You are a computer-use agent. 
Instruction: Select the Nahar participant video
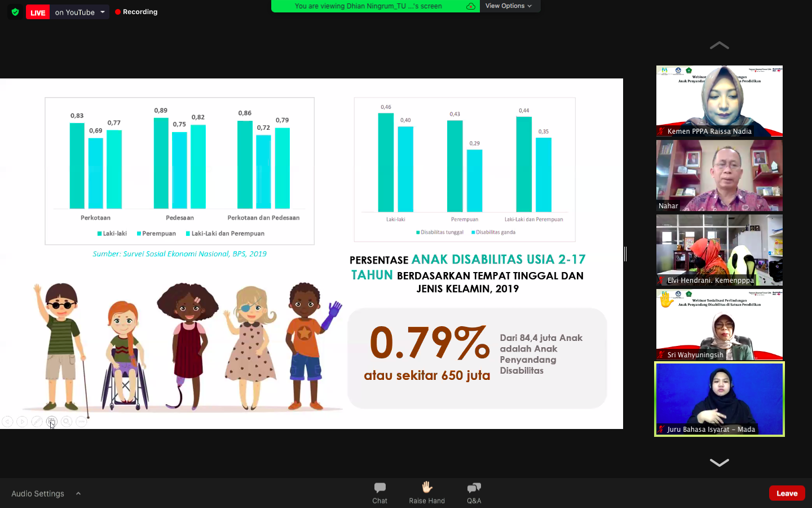click(x=719, y=176)
